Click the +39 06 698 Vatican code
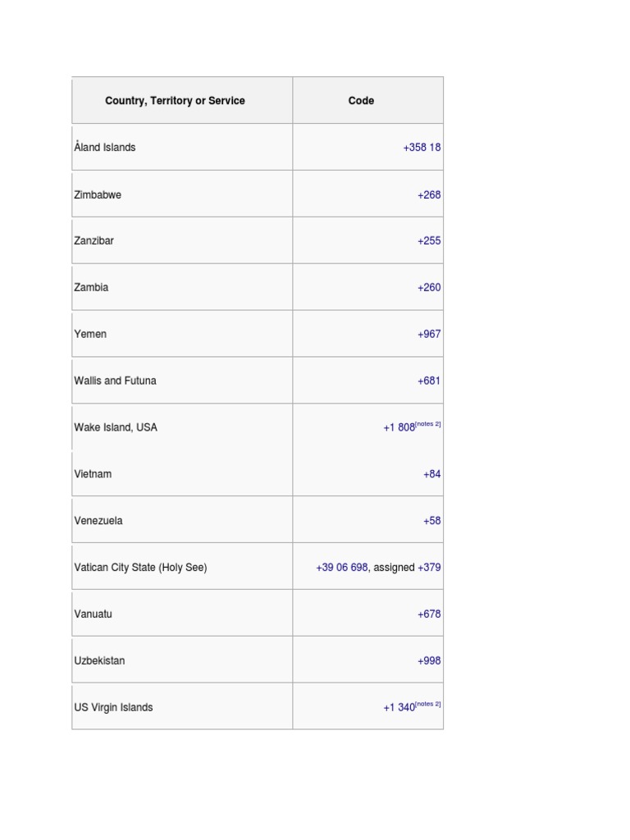This screenshot has height=840, width=630. (341, 568)
